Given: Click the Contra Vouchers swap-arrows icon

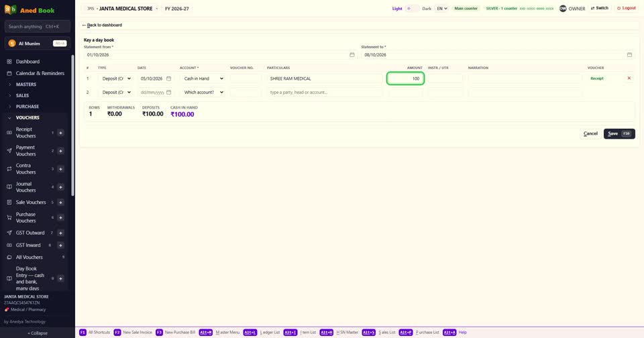Looking at the screenshot, I should (9, 169).
